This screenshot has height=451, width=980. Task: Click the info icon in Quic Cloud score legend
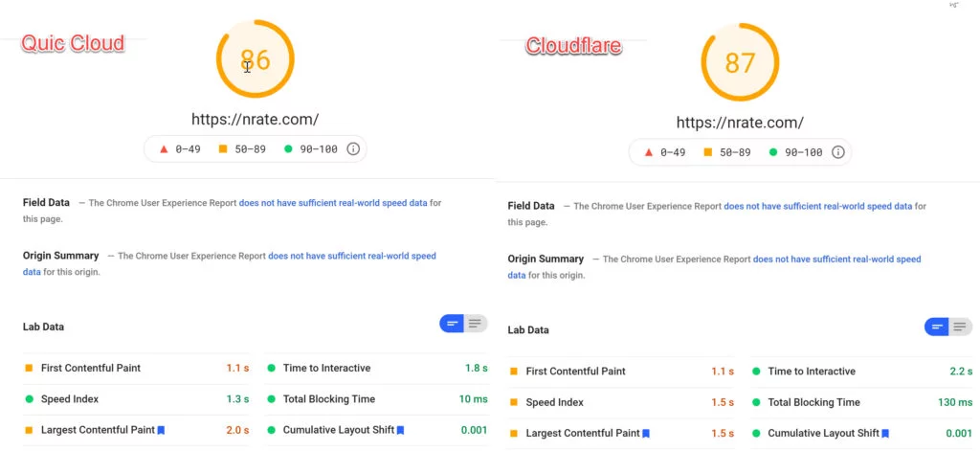353,148
